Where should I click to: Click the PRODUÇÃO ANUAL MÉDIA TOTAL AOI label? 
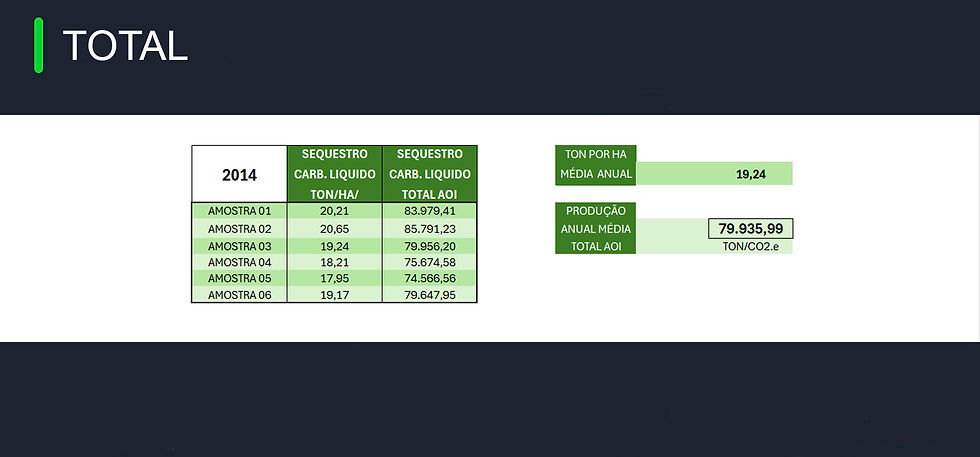(596, 228)
